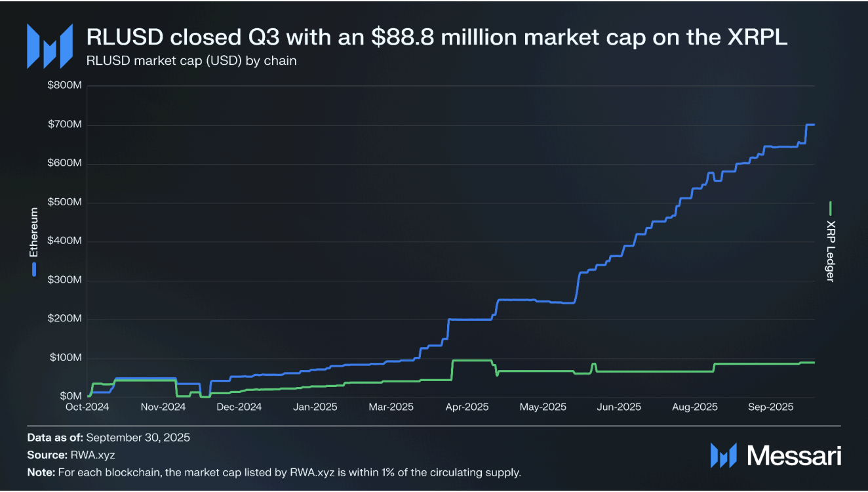Click the subtitle 'RLUSD market cap (USD) by chain'
The width and height of the screenshot is (868, 492).
(192, 61)
